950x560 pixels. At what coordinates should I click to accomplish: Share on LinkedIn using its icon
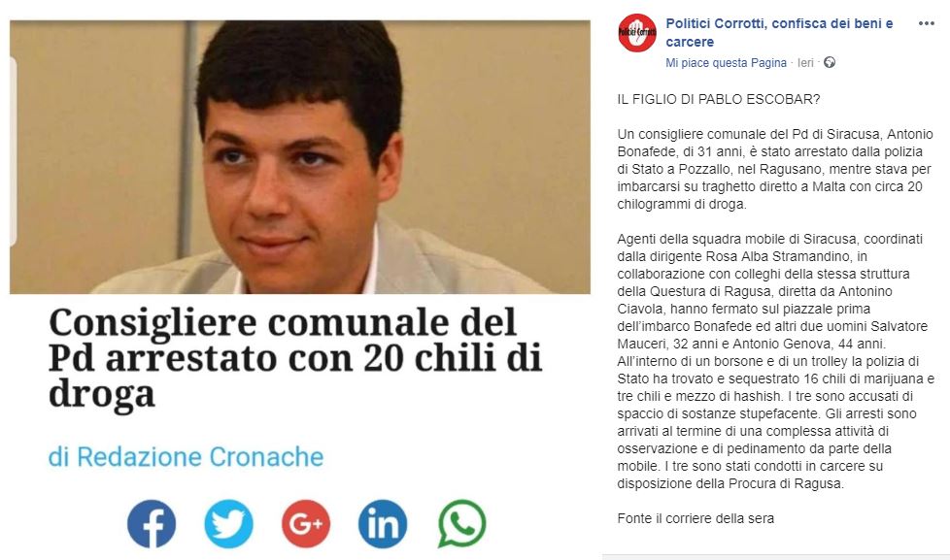pyautogui.click(x=383, y=524)
